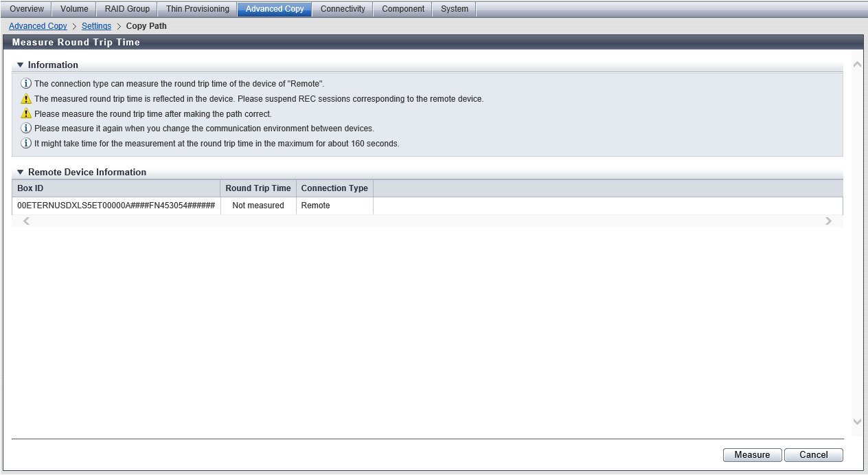This screenshot has height=475, width=868.
Task: Go to the RAID Group tab
Action: tap(127, 9)
